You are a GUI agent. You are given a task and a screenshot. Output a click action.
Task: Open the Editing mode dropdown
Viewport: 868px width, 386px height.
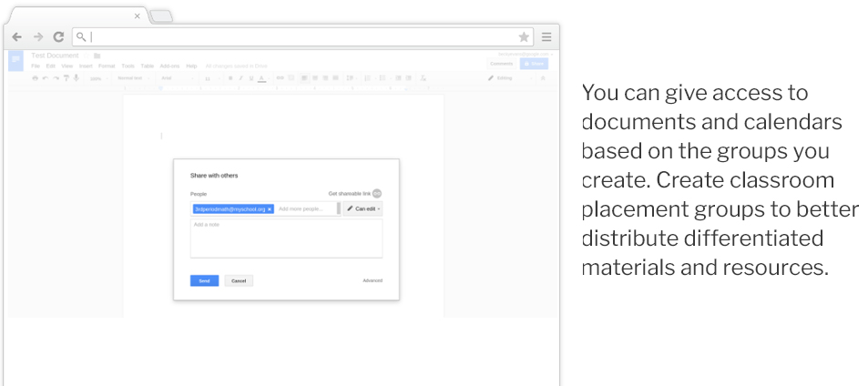pyautogui.click(x=504, y=78)
